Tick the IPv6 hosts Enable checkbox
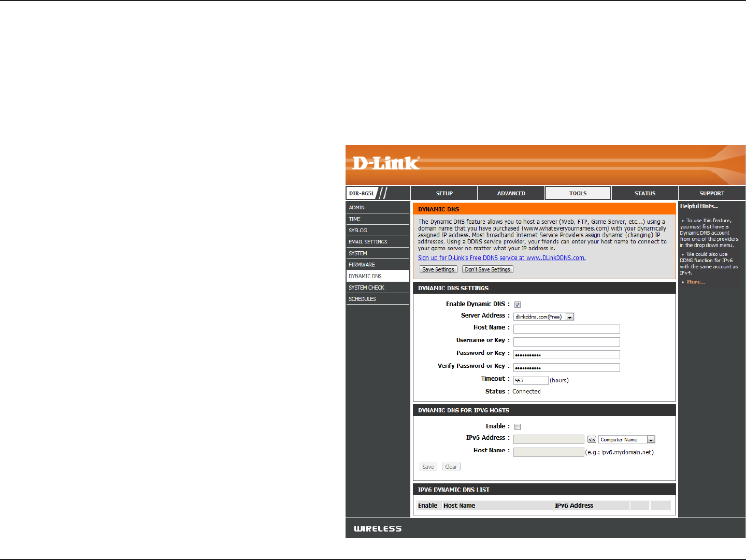Screen dimensions: 746x560 click(518, 427)
